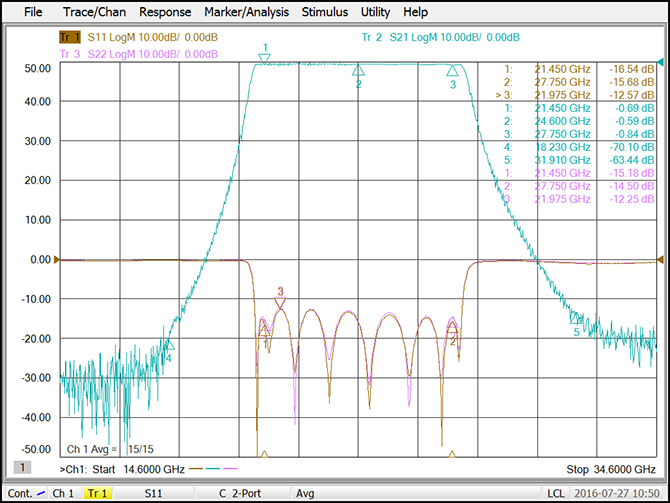The width and height of the screenshot is (670, 503).
Task: Click the Cont. sweep status field
Action: point(26,493)
